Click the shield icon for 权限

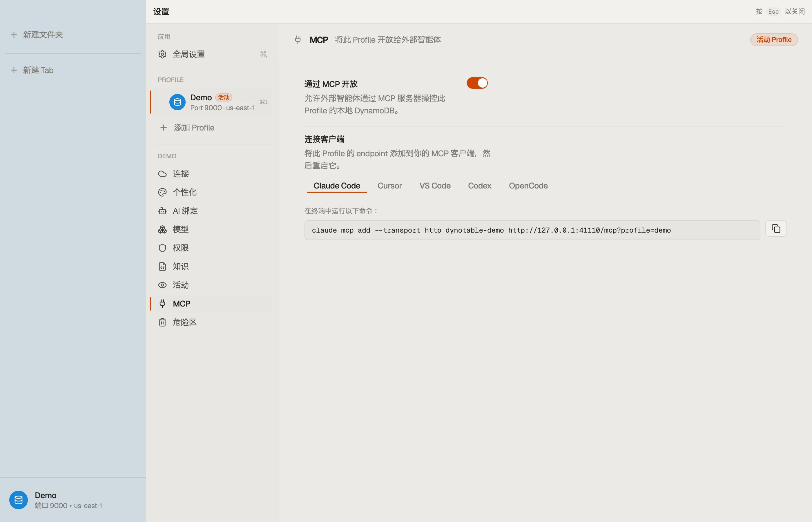pyautogui.click(x=162, y=248)
